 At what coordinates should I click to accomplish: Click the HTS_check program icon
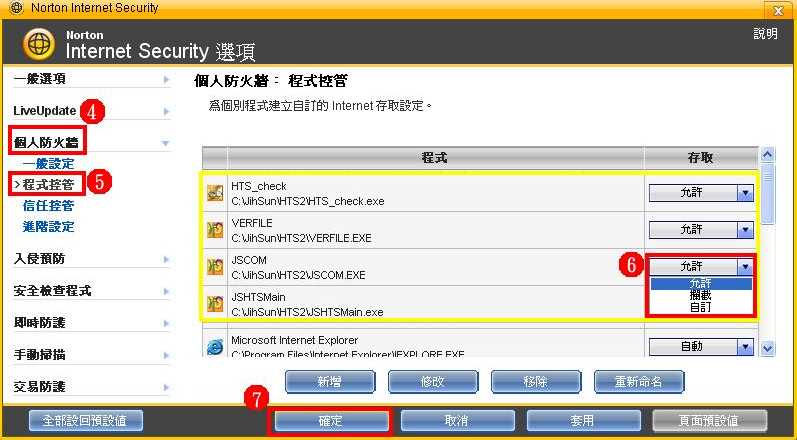point(214,193)
